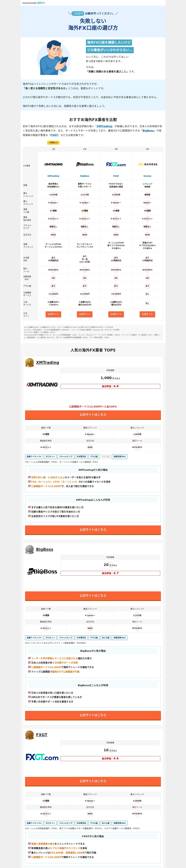
Task: Click the FXGT.com logo in comparison table
Action: point(116,164)
